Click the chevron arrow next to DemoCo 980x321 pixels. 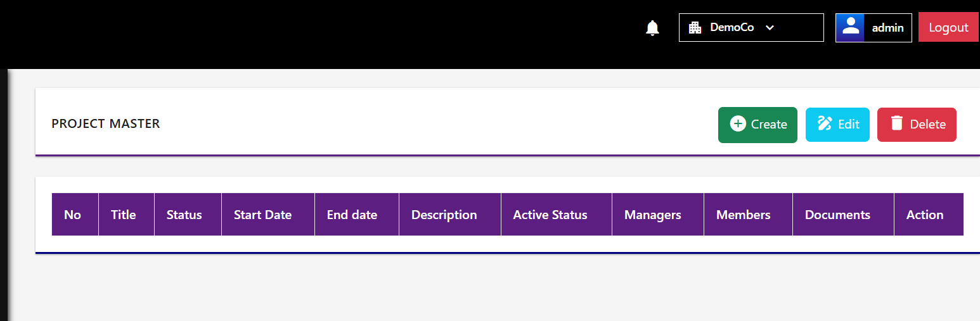pos(770,28)
